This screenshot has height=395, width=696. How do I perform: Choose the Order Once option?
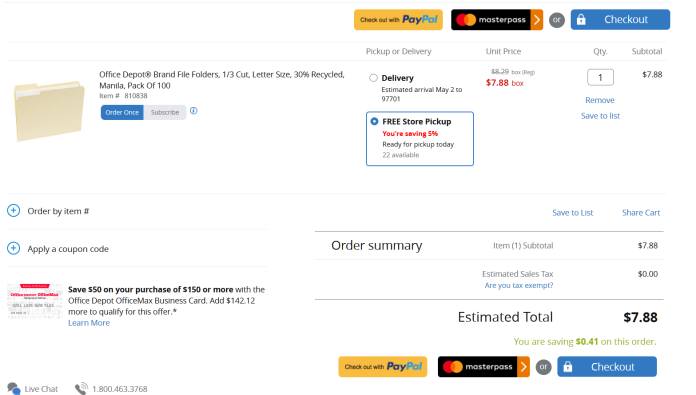122,113
